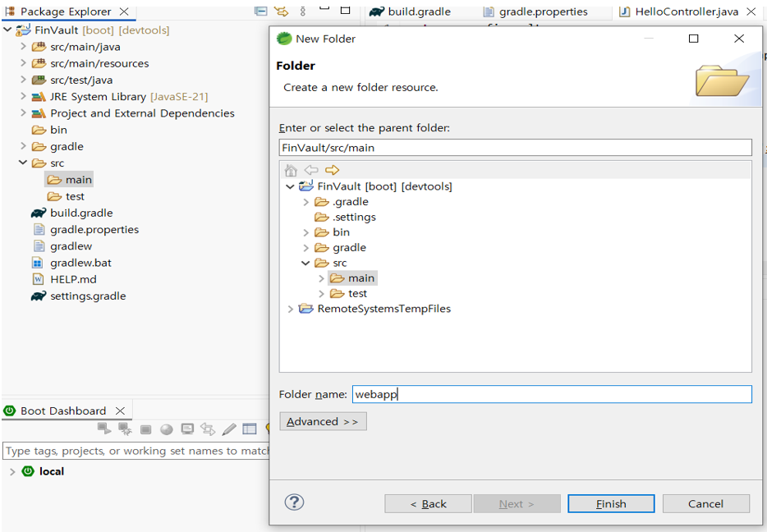Click build.gradle elephant icon in Package Explorer
This screenshot has width=767, height=532.
tap(39, 213)
